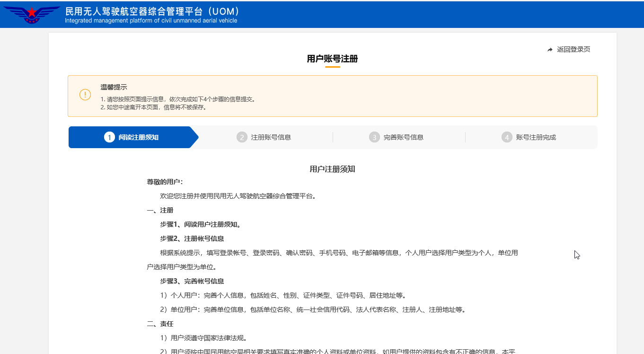
Task: Jump to the 账号注册完成 step
Action: click(x=536, y=137)
